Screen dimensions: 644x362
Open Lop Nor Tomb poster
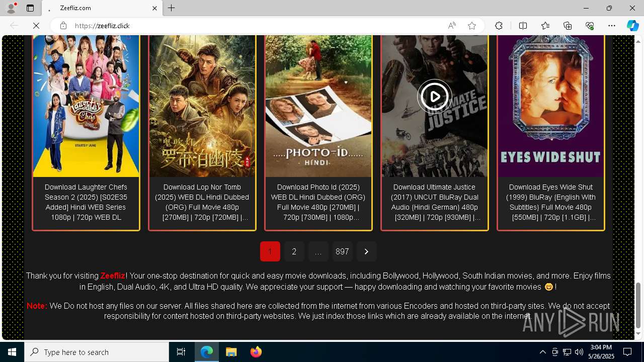click(202, 106)
